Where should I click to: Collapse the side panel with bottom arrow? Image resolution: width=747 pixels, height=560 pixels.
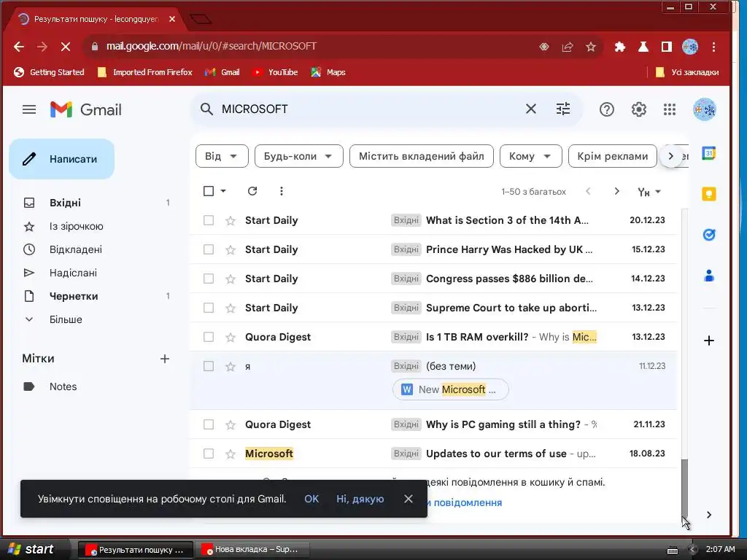(709, 515)
